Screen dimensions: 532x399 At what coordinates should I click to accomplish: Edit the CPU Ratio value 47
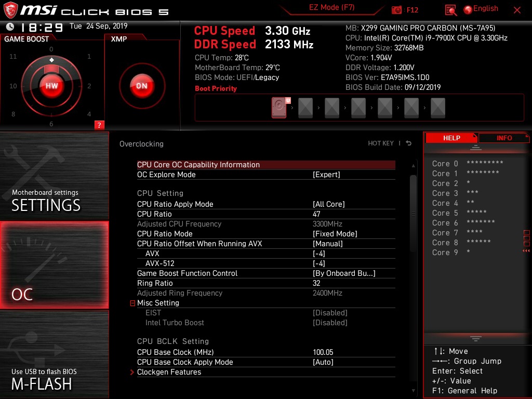click(266, 214)
